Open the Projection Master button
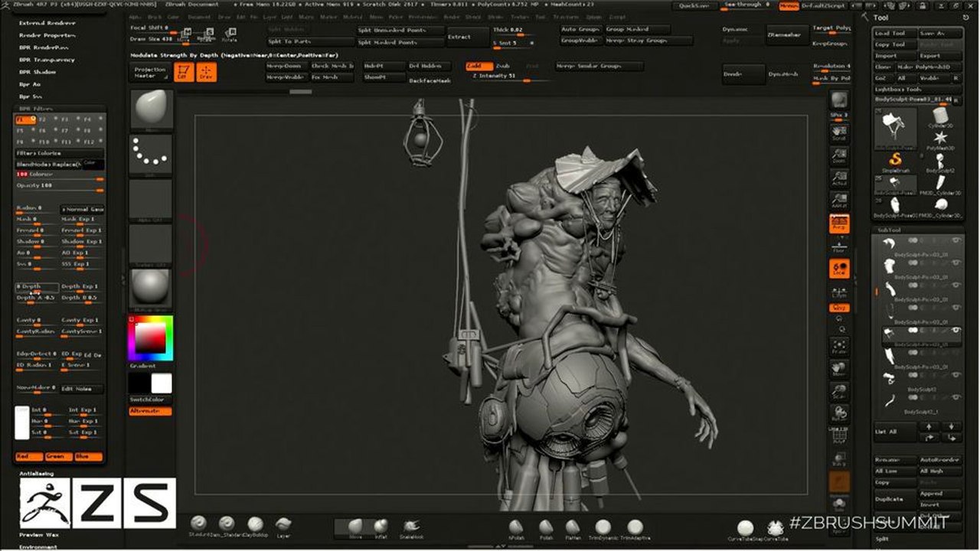Screen dimensions: 980x551 [x=150, y=73]
